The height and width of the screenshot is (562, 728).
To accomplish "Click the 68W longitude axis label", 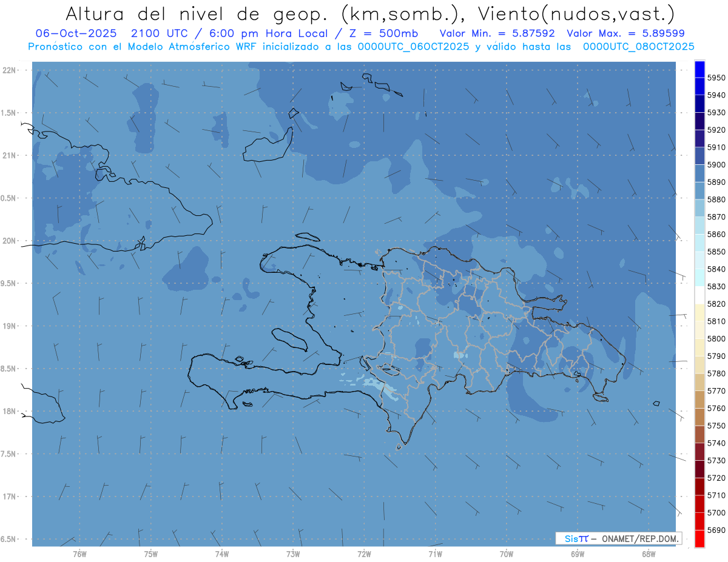I will click(x=648, y=554).
